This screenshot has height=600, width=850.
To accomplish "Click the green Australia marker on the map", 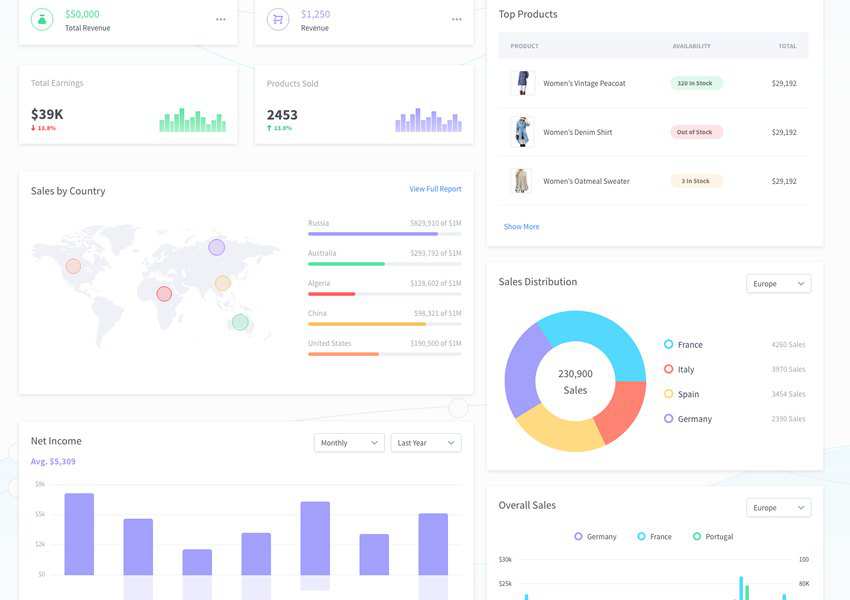I will tap(240, 322).
